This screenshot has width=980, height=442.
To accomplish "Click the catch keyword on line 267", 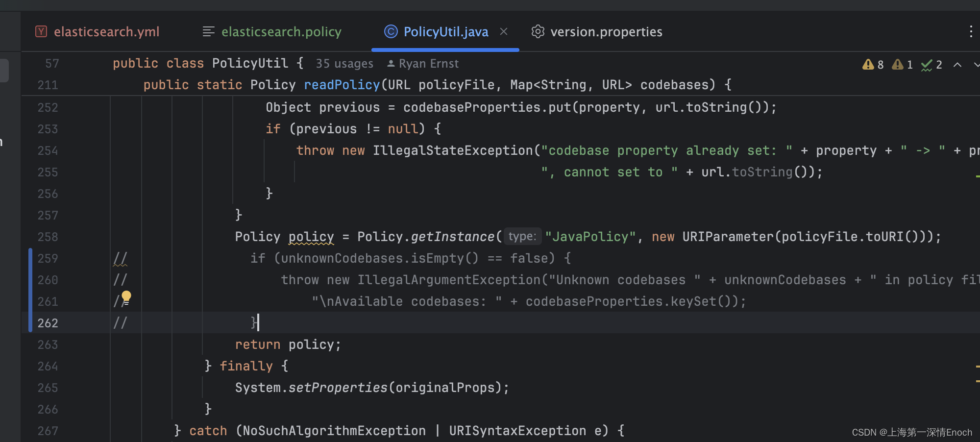I will (x=208, y=431).
